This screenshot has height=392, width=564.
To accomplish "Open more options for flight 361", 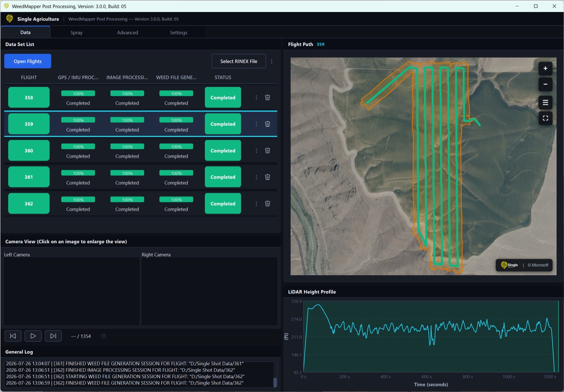I will 256,177.
